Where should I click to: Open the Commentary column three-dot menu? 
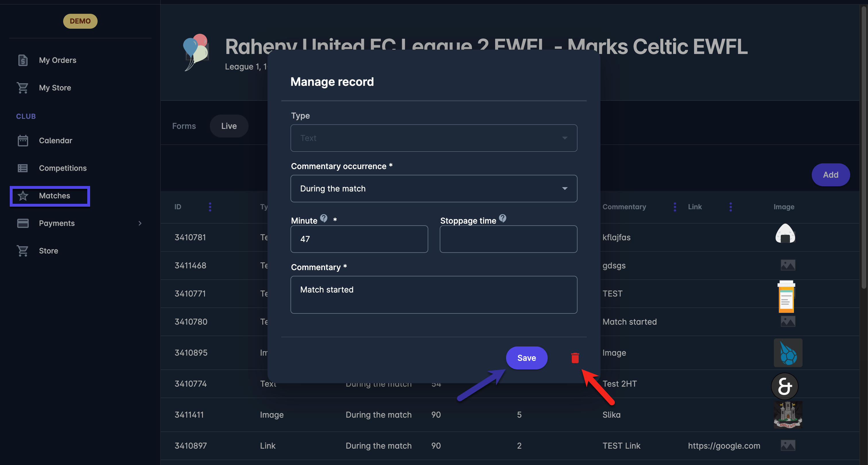675,207
